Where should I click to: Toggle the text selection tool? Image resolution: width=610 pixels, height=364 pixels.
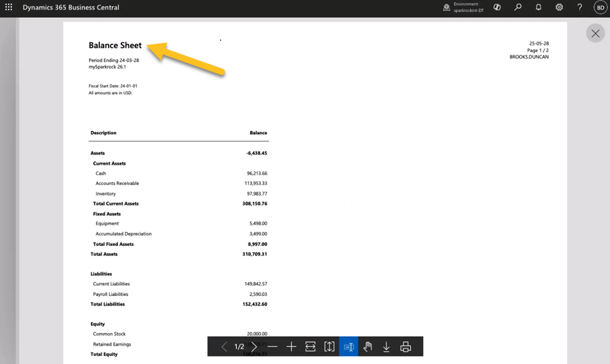tap(348, 346)
